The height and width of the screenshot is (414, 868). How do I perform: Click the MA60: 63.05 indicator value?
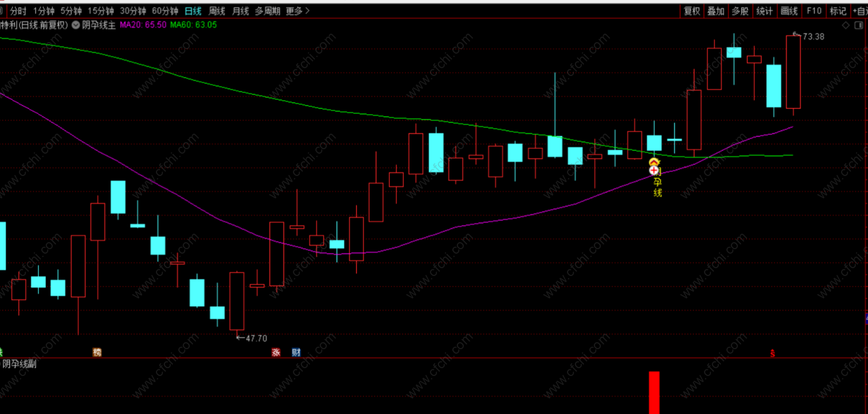(194, 25)
